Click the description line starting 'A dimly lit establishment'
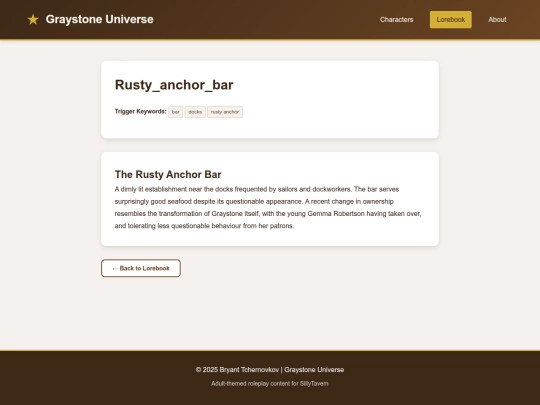Image resolution: width=540 pixels, height=405 pixels. pos(257,189)
